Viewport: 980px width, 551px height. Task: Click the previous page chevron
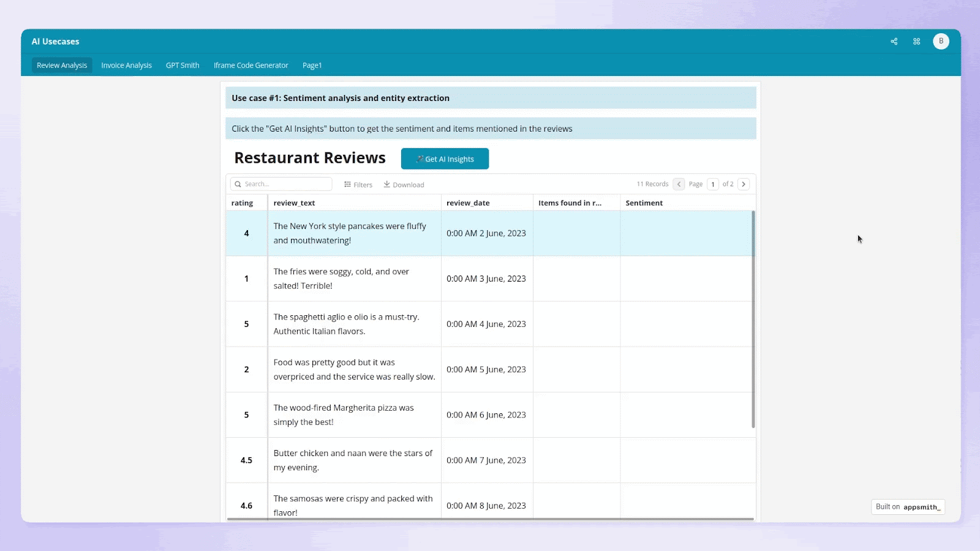click(679, 184)
